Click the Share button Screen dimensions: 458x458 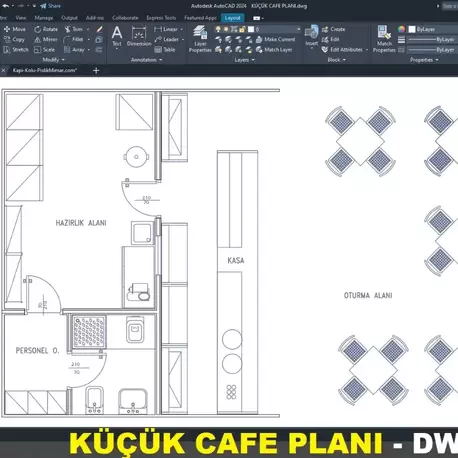point(50,6)
